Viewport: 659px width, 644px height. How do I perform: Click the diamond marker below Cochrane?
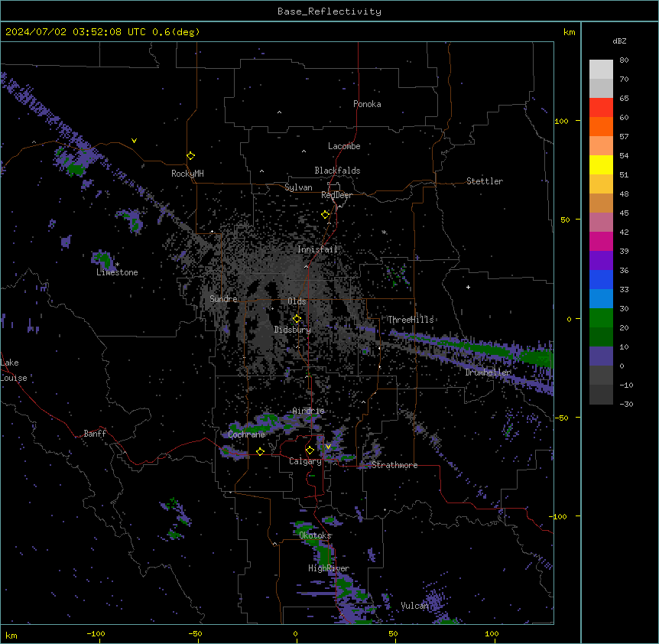click(x=260, y=451)
